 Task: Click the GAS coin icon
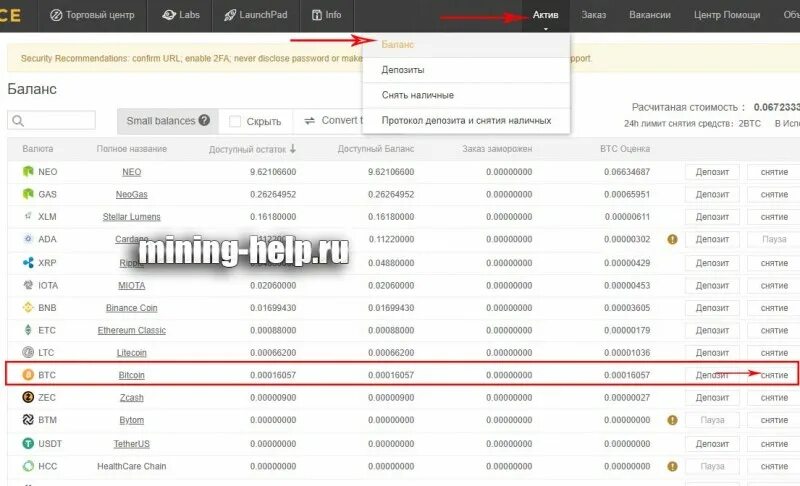click(x=28, y=194)
